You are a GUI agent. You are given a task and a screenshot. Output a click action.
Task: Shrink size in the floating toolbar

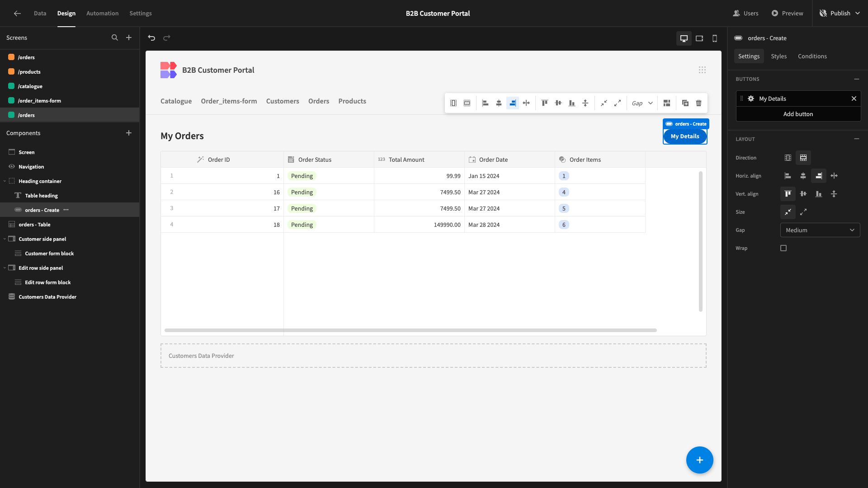point(604,103)
